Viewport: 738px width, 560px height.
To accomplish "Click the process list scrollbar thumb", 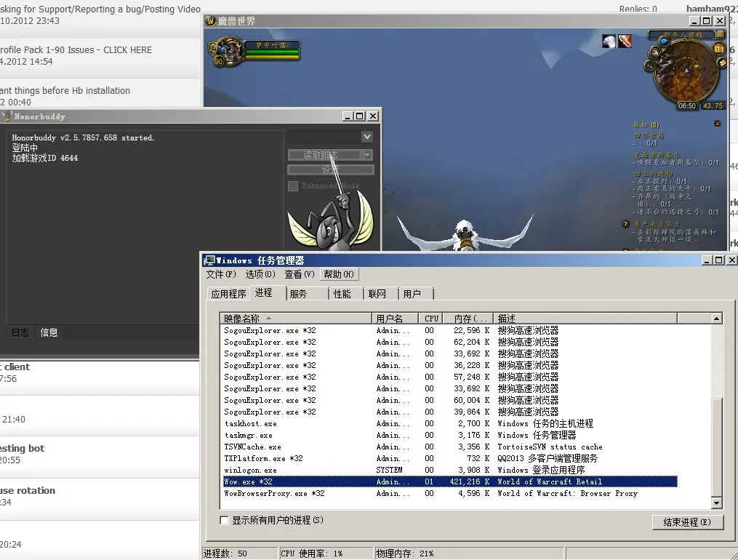I will [x=716, y=446].
